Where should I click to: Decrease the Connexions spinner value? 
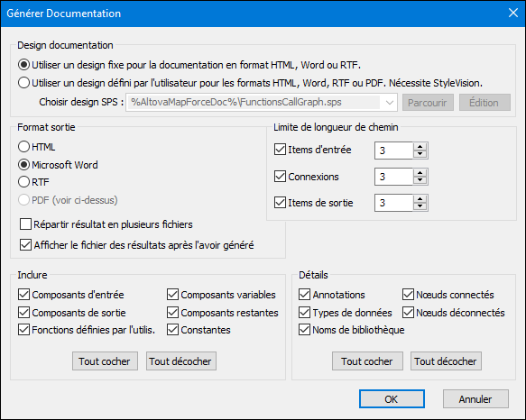(420, 180)
